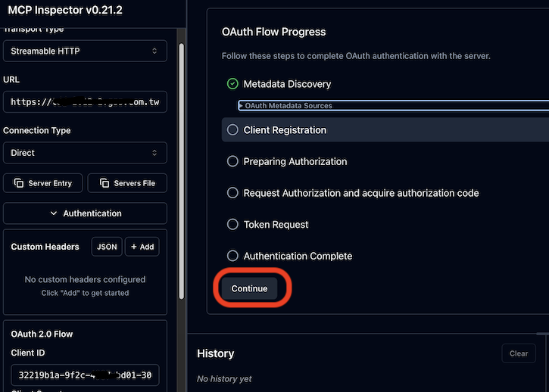The height and width of the screenshot is (392, 549).
Task: Click the Token Request step circle
Action: pos(232,225)
